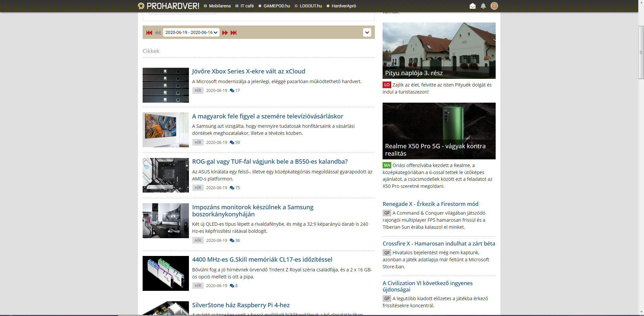644x316 pixels.
Task: Open article 'Impozáns monitorok készülnek a Samsung boszorkánykonyháján'
Action: click(x=253, y=211)
